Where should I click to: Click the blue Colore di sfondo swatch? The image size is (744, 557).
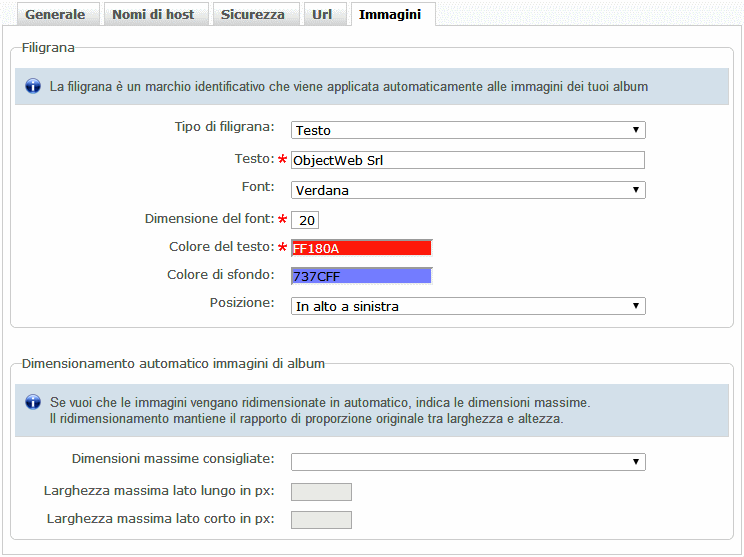coord(361,276)
